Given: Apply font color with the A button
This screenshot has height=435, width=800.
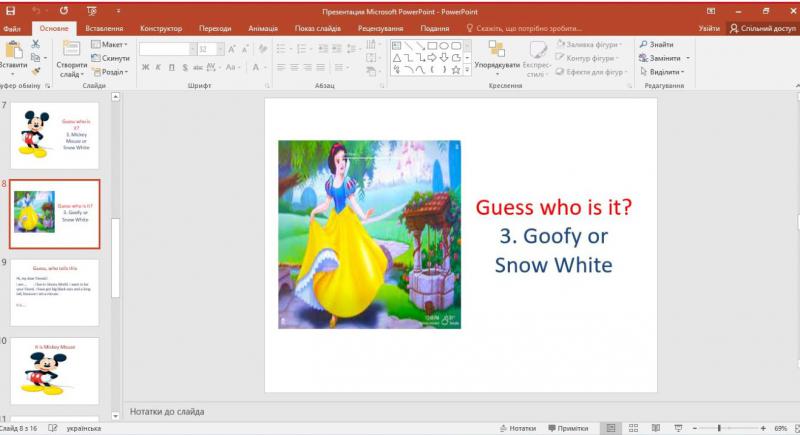Looking at the screenshot, I should coord(256,67).
